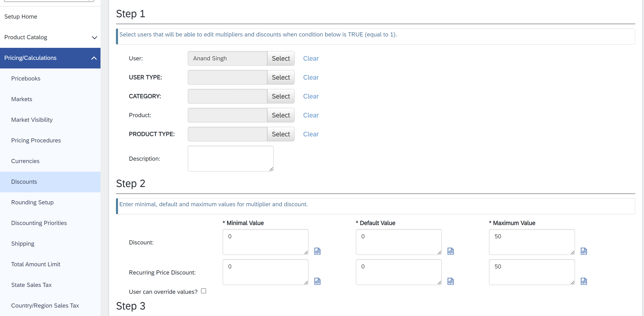Click the User field showing Anand Singh
The image size is (644, 316).
(227, 58)
